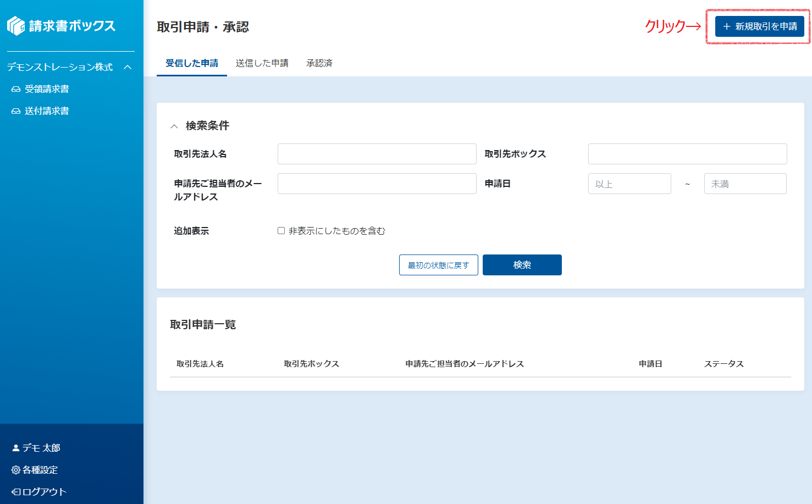Focus the 申請先ご担当者のメールアドレス input field
The width and height of the screenshot is (812, 504).
(377, 184)
